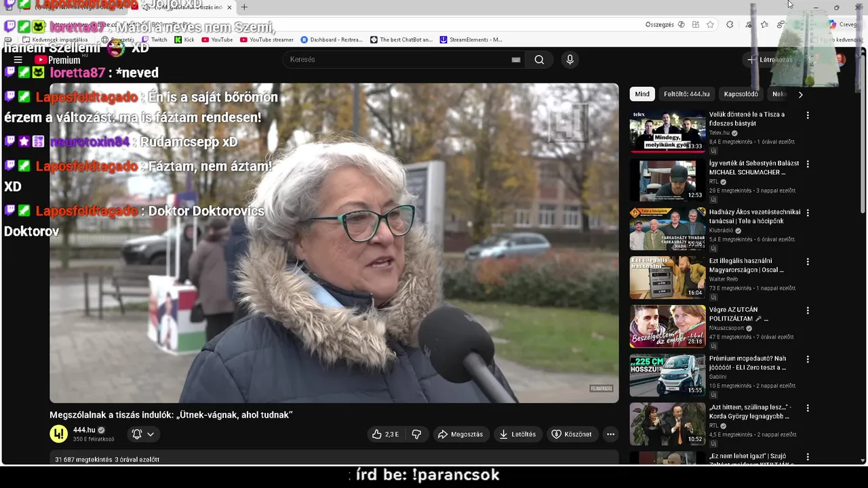Click the FELIRATKOZÁS watermark in video corner

pos(601,388)
